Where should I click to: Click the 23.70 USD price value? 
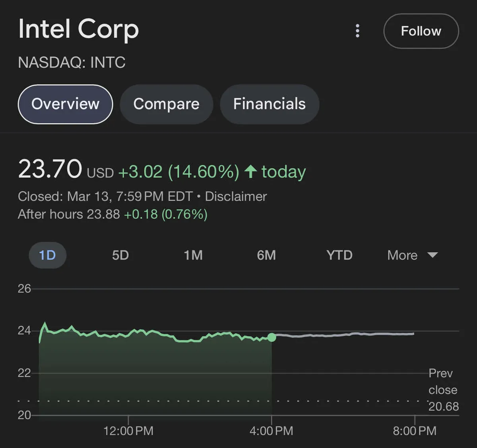coord(50,170)
